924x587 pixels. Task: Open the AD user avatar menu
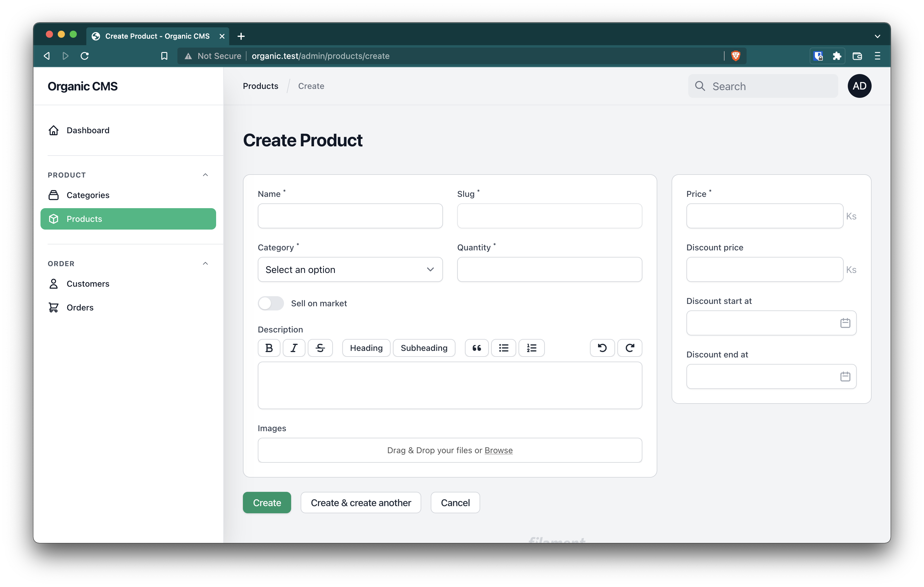[x=859, y=86]
